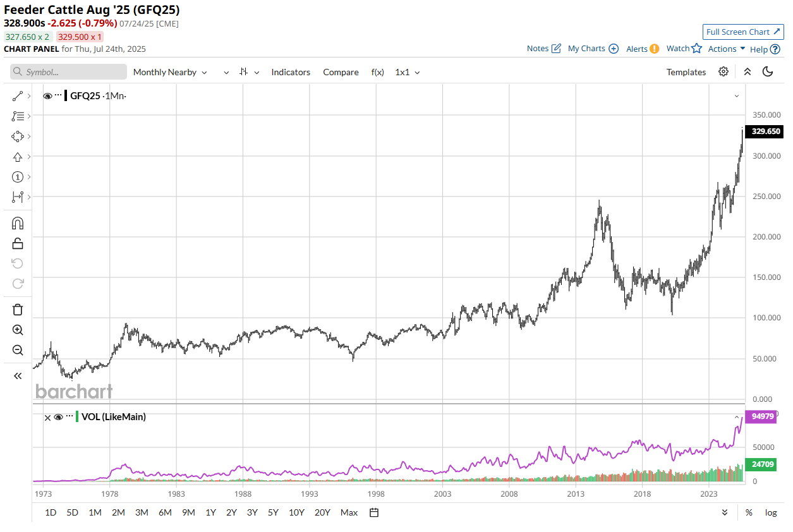The height and width of the screenshot is (532, 793).
Task: Open the 1x1 grid layout dropdown
Action: pos(408,72)
